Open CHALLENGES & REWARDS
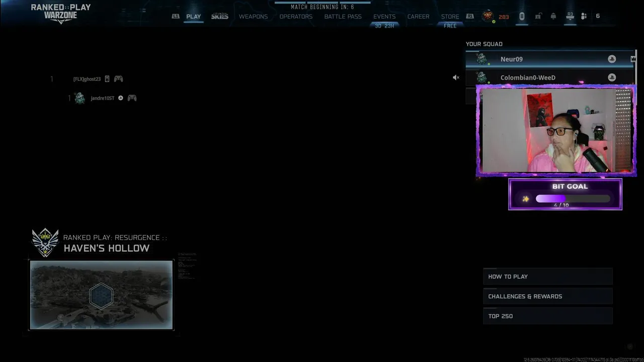 548,296
